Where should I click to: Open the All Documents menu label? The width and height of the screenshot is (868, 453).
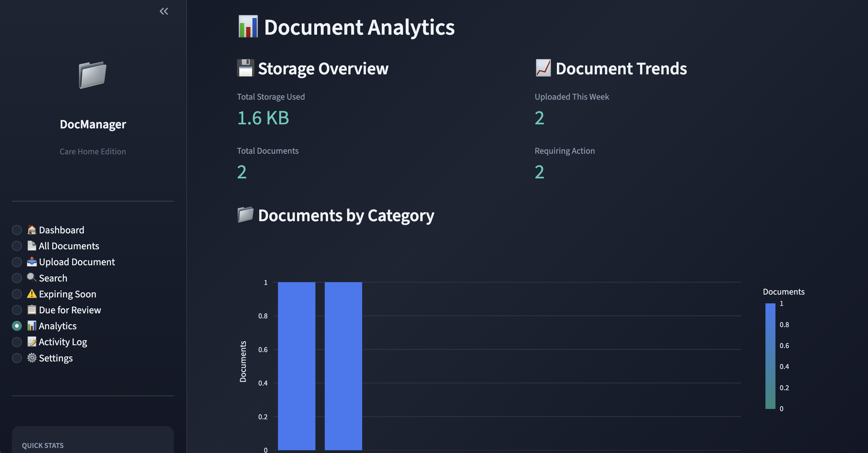pos(69,246)
